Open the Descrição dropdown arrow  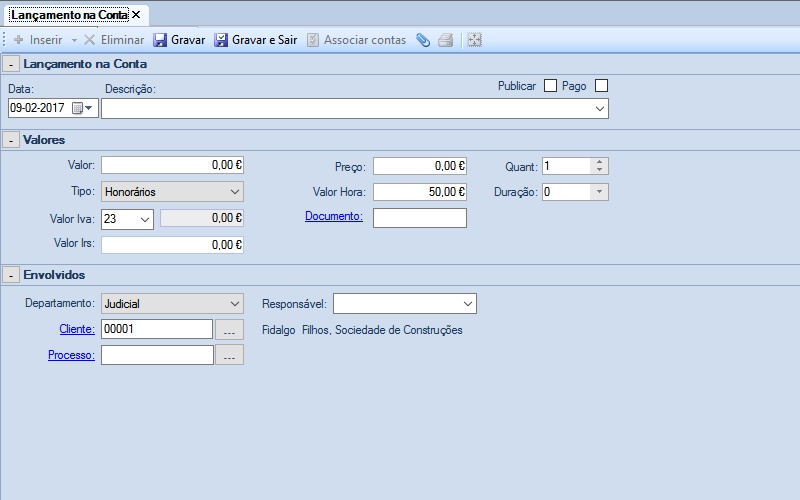tap(599, 109)
